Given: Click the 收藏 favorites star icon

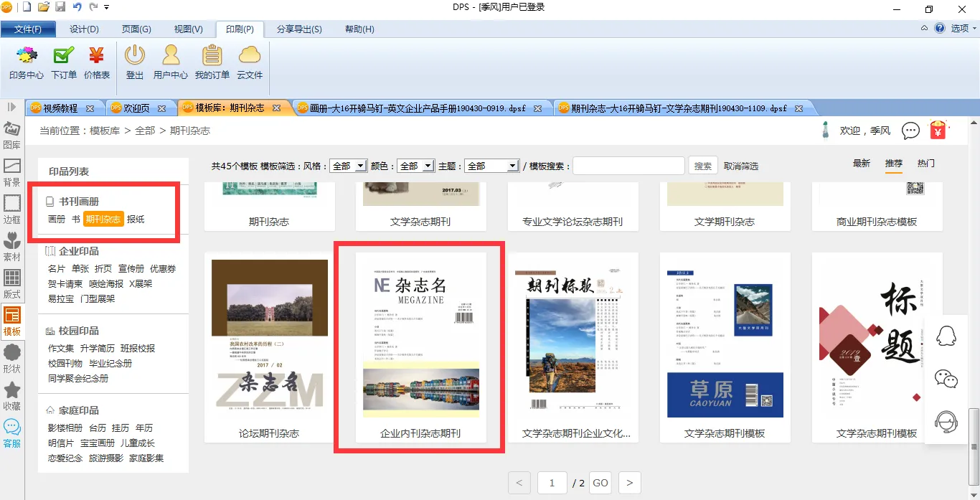Looking at the screenshot, I should (x=12, y=396).
